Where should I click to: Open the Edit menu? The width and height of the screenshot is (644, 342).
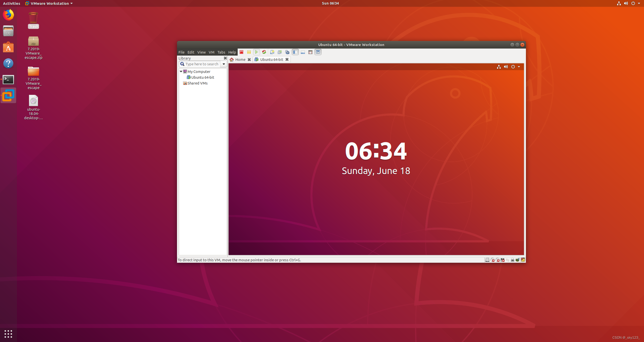[x=191, y=52]
